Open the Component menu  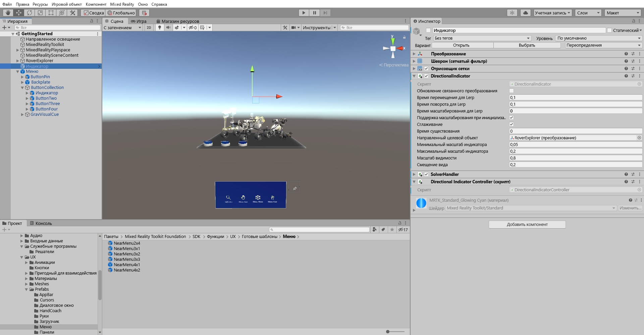tap(96, 4)
